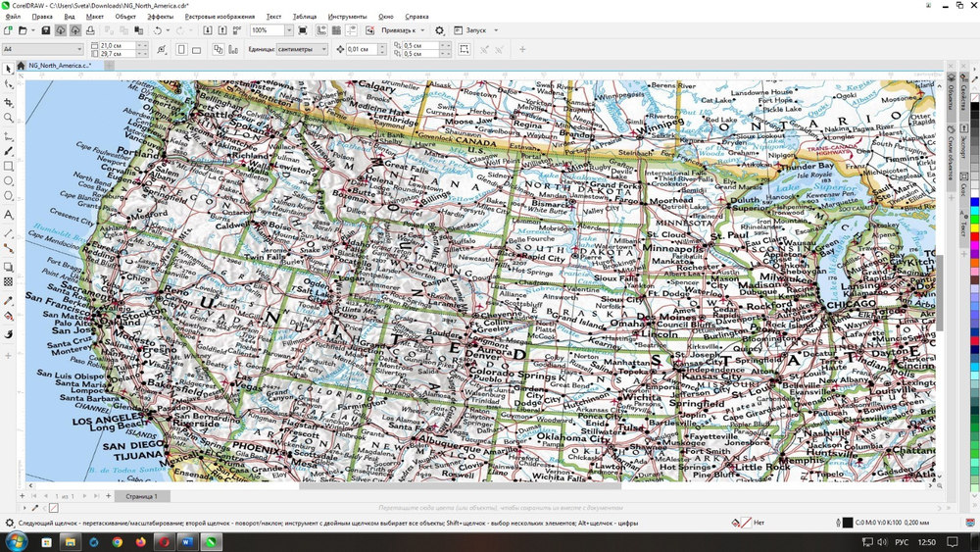Open the Эффекты menu
Viewport: 980px width, 552px height.
[x=160, y=17]
